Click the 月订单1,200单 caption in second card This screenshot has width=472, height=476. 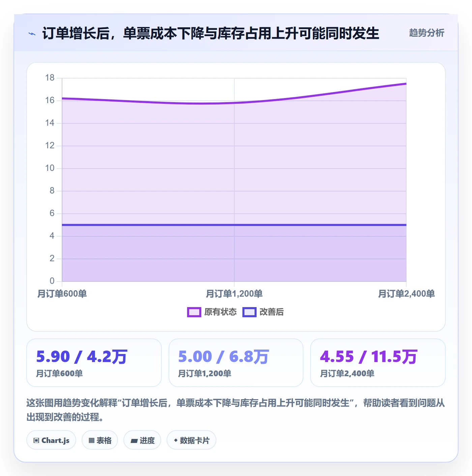tap(205, 374)
